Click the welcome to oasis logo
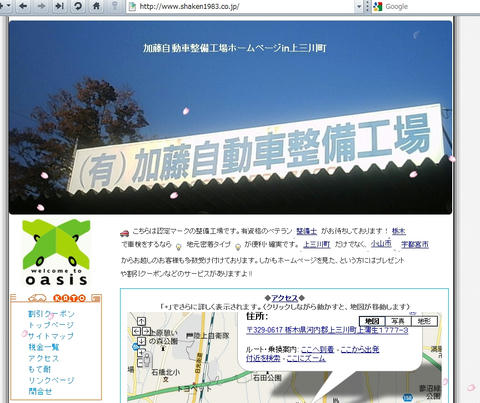This screenshot has width=480, height=403. (56, 253)
